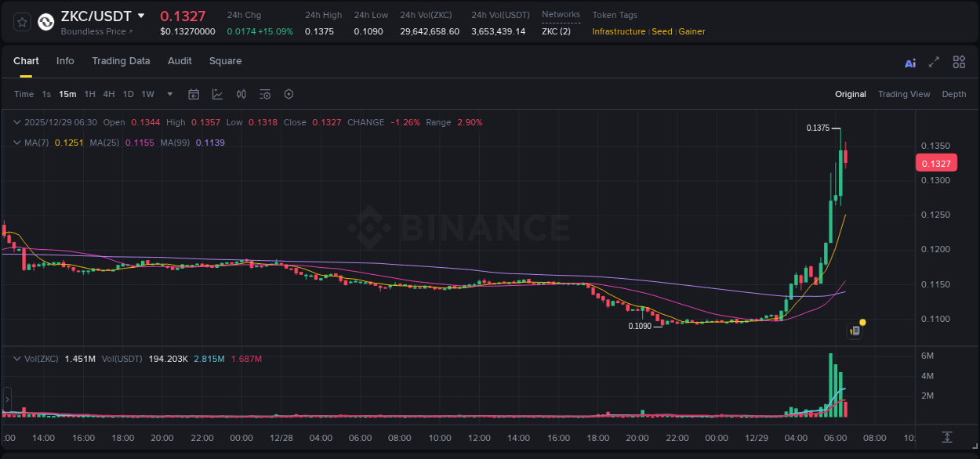Select the 1D timeframe
This screenshot has height=459, width=980.
[x=127, y=94]
